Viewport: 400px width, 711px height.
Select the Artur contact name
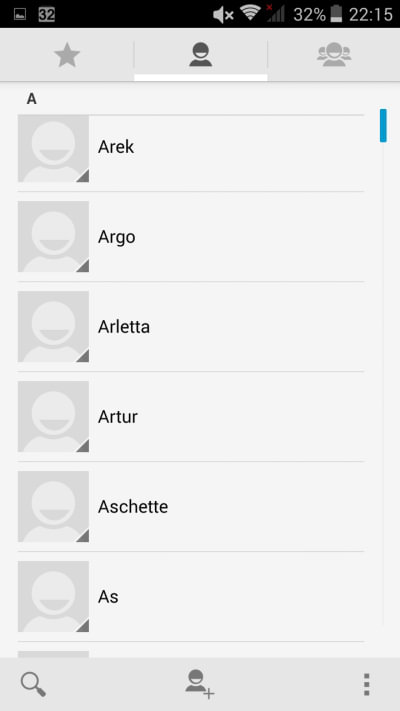tap(117, 417)
